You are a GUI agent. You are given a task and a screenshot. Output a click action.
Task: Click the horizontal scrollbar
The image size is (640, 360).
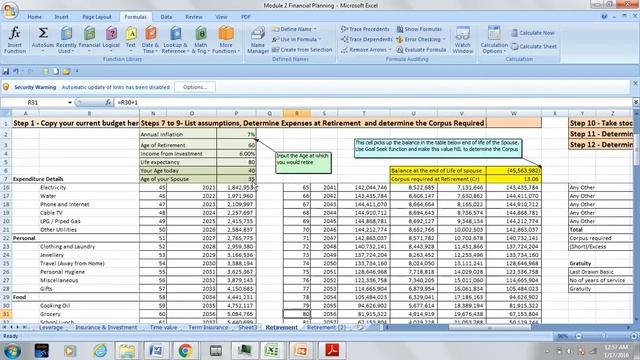490,327
